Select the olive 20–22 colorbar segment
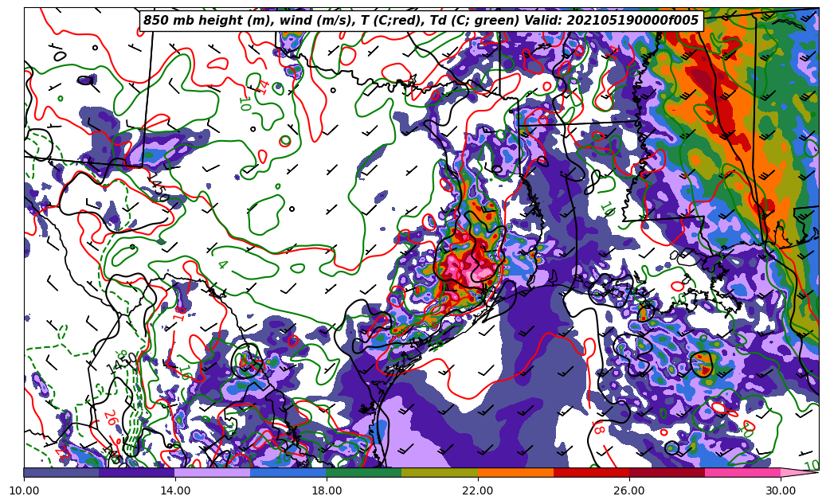This screenshot has height=504, width=826. coord(440,472)
